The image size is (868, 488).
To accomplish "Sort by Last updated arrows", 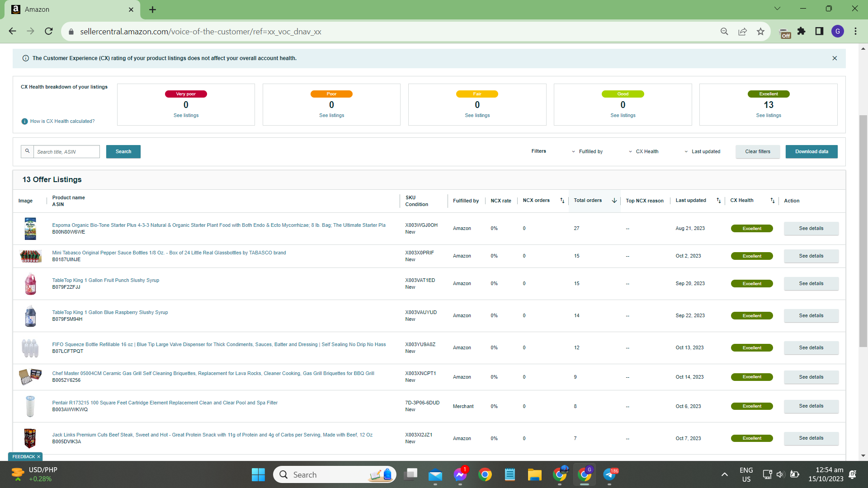I will pos(718,201).
